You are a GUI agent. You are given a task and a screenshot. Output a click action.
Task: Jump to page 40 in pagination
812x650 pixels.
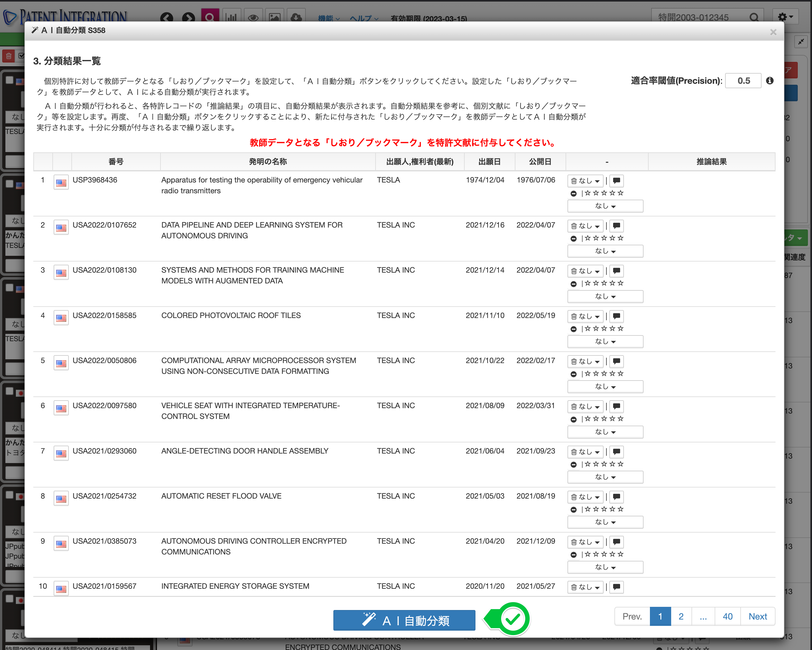pyautogui.click(x=727, y=616)
